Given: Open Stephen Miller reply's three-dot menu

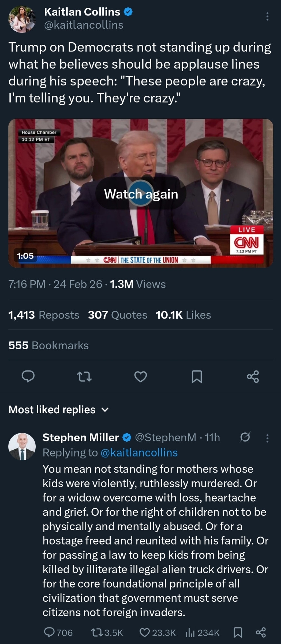Looking at the screenshot, I should (267, 438).
